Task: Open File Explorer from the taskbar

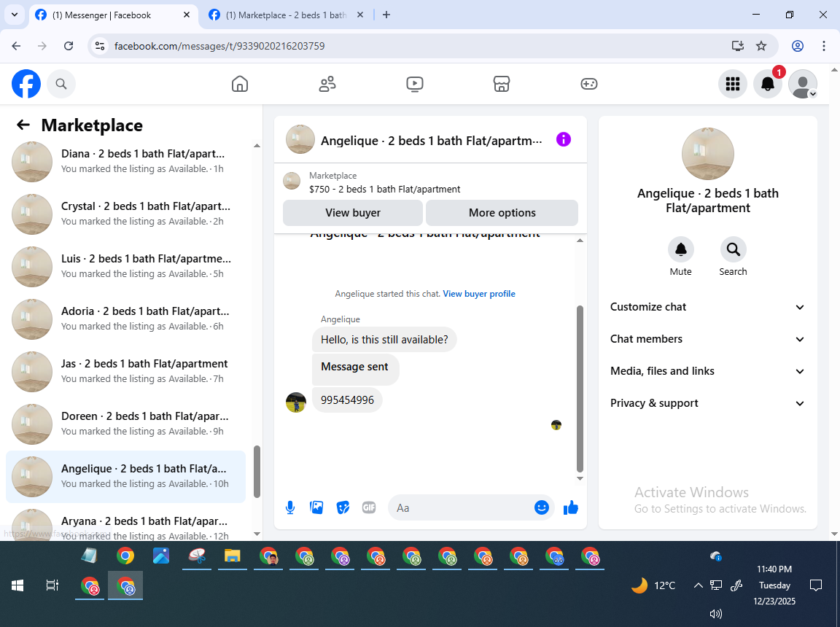Action: [232, 556]
